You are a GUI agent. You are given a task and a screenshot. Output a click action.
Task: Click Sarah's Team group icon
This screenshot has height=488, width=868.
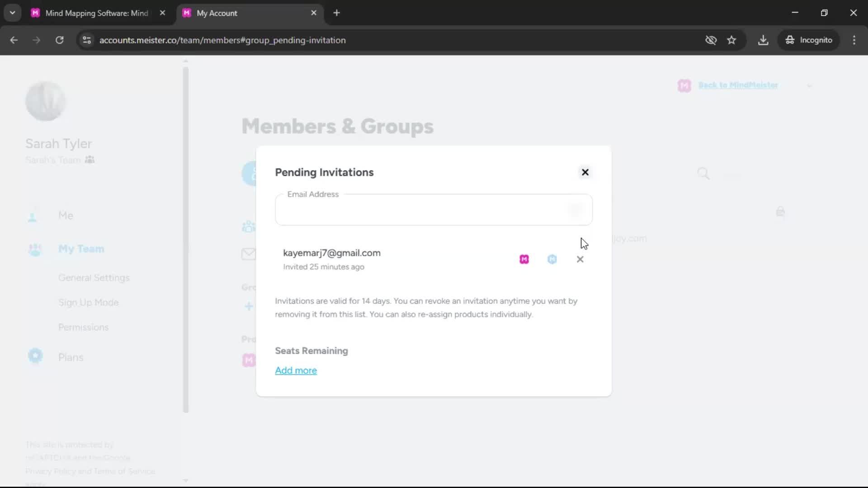pos(90,160)
